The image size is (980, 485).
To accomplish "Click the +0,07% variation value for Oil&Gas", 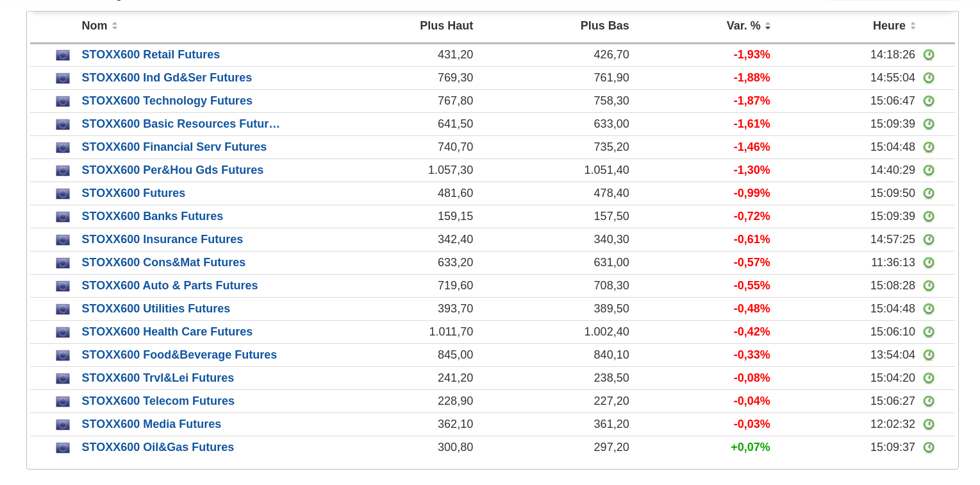I will pyautogui.click(x=750, y=447).
